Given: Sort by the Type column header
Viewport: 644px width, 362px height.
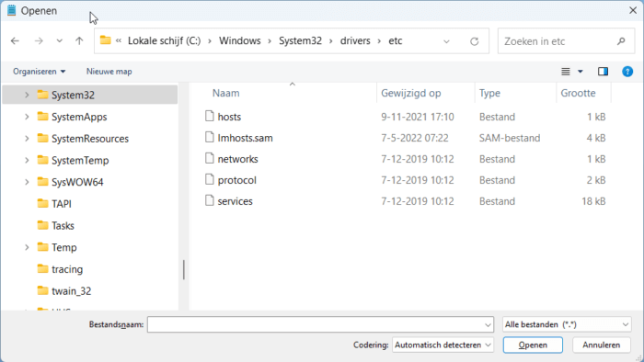Looking at the screenshot, I should coord(489,93).
